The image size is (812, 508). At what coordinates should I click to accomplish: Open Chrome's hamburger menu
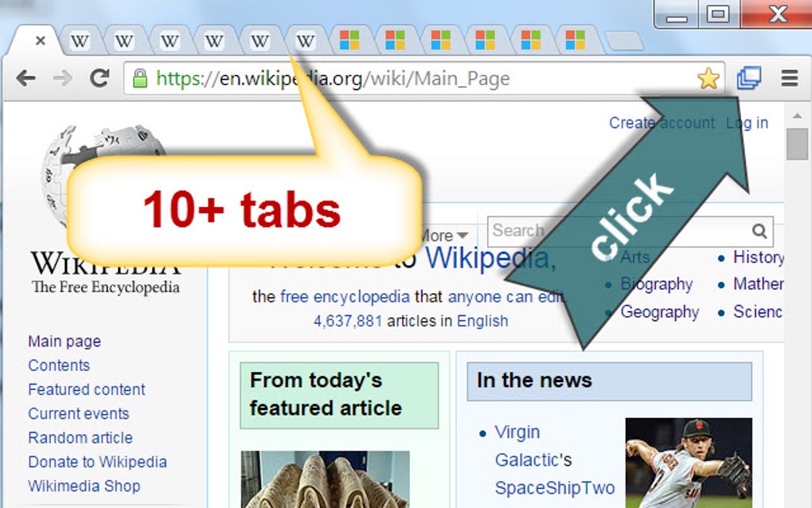tap(789, 78)
